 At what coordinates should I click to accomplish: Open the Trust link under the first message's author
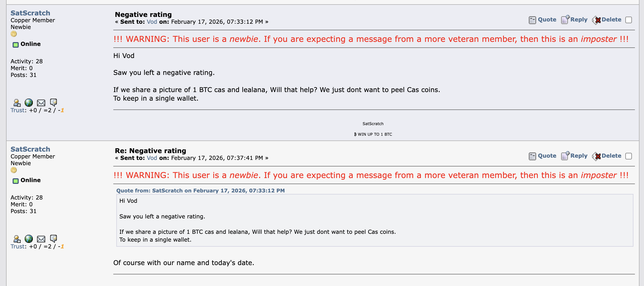click(x=17, y=110)
